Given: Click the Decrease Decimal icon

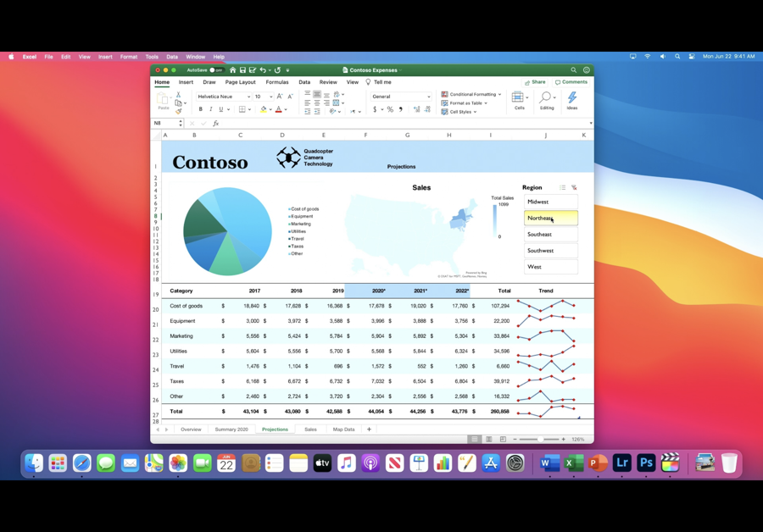Looking at the screenshot, I should (427, 109).
